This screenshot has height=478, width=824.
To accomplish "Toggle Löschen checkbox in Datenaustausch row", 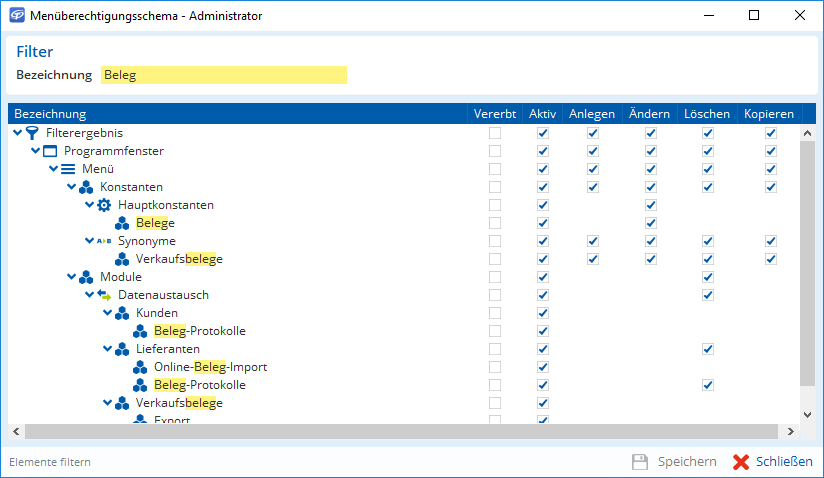I will click(707, 295).
